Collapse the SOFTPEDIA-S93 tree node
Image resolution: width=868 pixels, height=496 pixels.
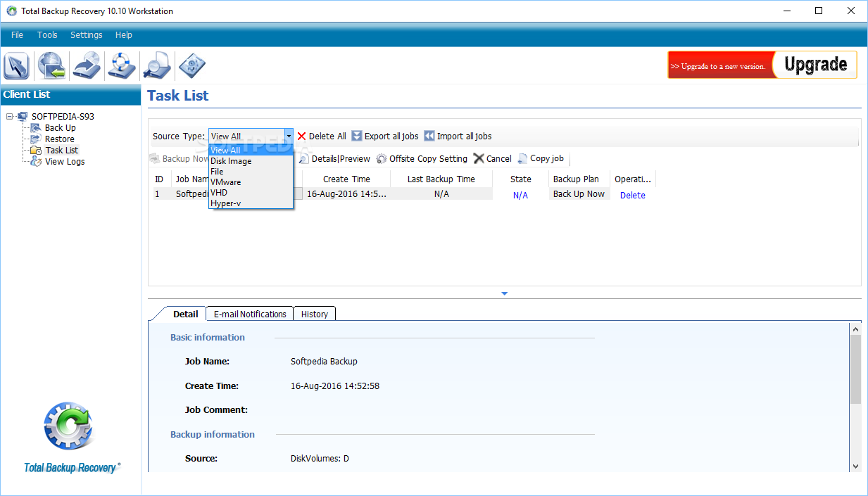9,117
